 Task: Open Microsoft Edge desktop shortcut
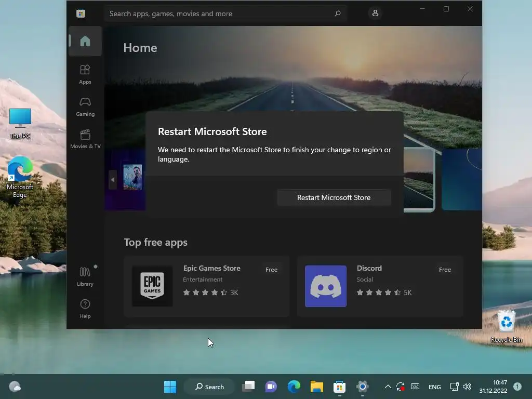[x=20, y=177]
